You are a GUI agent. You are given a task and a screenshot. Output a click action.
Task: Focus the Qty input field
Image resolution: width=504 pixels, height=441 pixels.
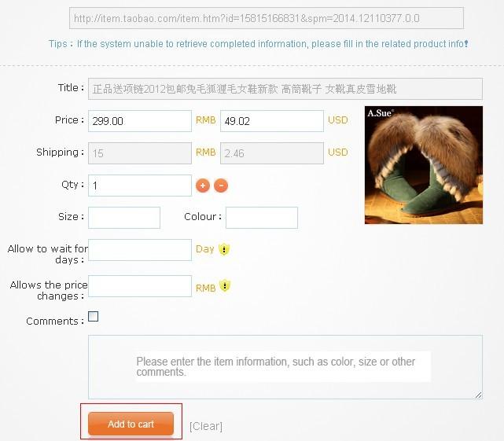click(x=140, y=186)
